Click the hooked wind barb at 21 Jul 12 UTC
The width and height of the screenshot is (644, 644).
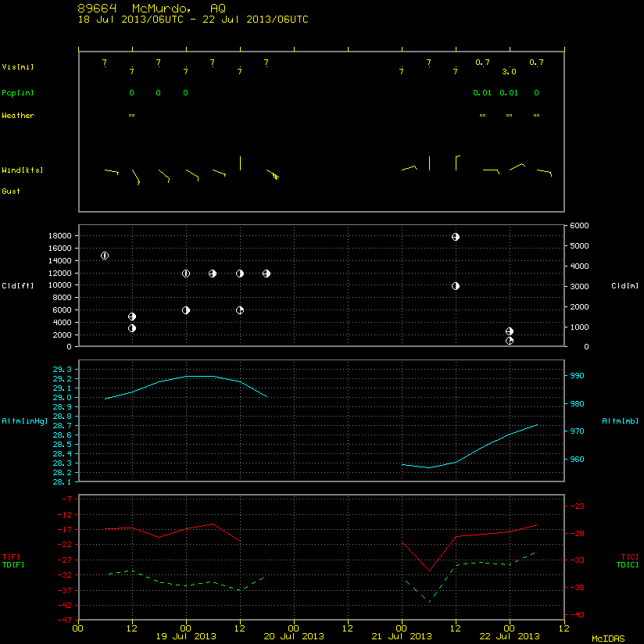(x=457, y=163)
